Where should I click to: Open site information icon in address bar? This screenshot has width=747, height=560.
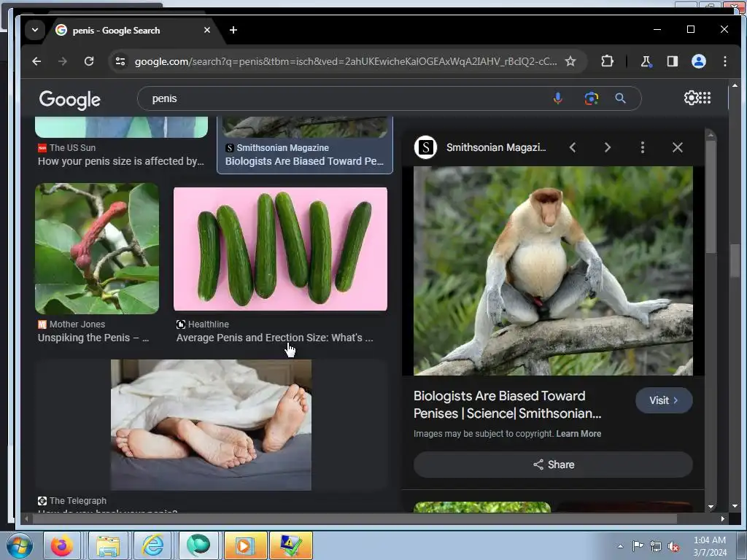point(120,61)
